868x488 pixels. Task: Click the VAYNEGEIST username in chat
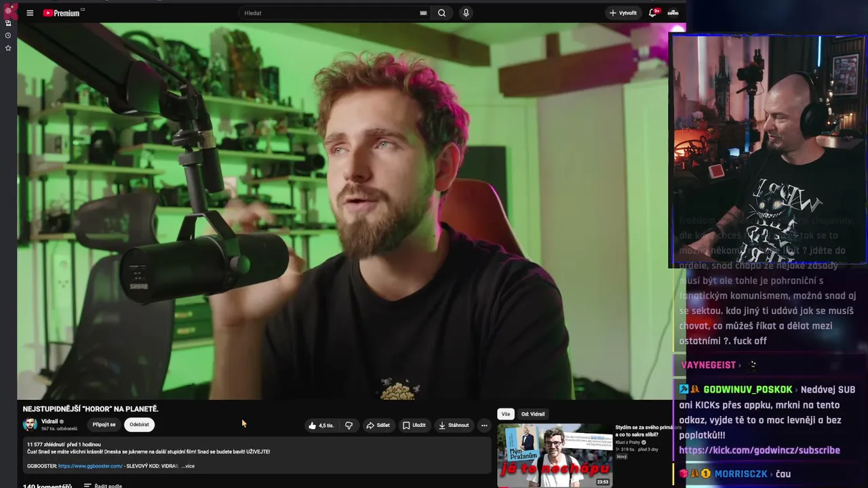(x=708, y=365)
